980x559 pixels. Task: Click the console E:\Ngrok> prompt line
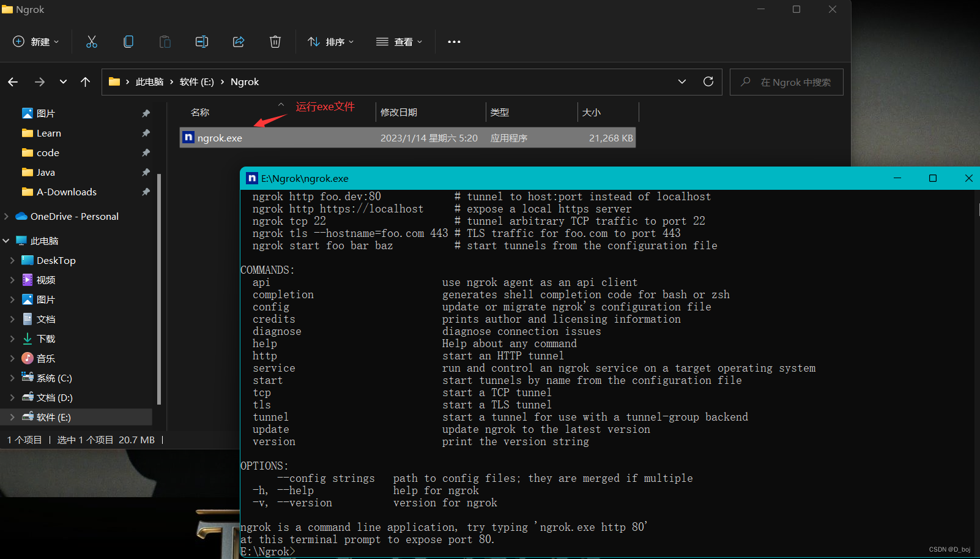click(268, 552)
